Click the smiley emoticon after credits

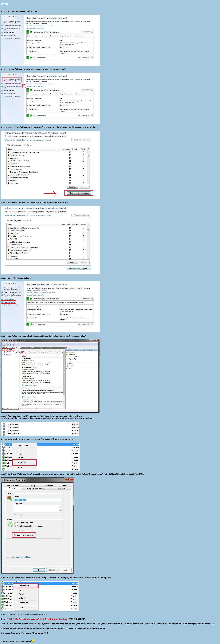point(33,640)
